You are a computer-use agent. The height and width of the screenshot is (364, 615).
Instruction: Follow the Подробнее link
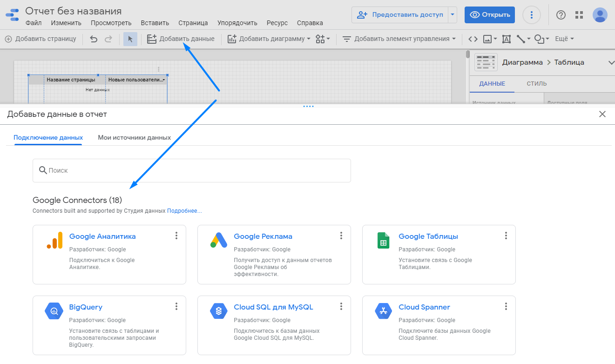coord(184,211)
